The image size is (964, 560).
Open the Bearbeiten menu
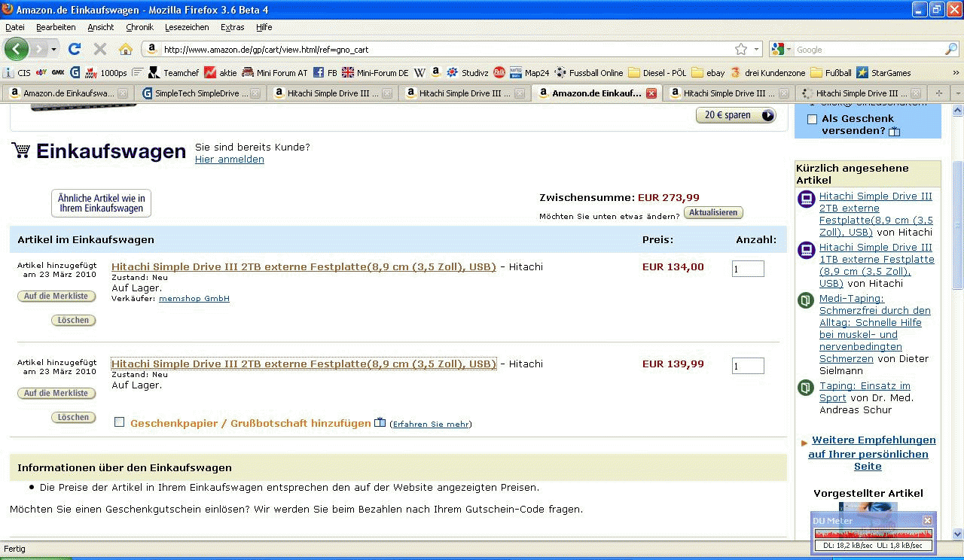tap(56, 27)
